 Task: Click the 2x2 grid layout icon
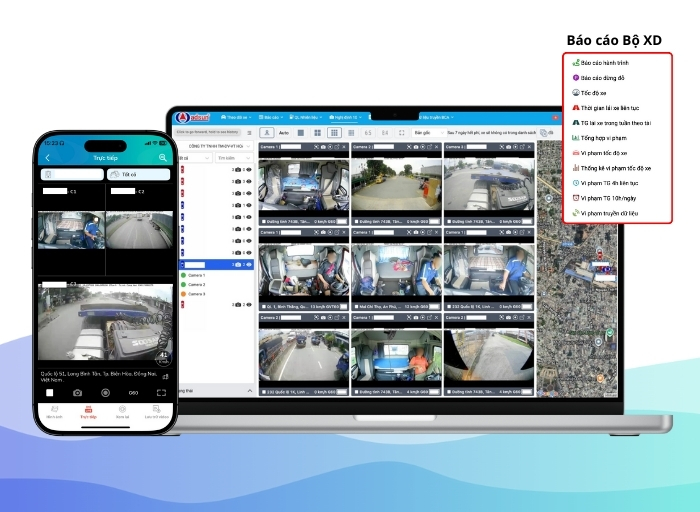pos(317,132)
